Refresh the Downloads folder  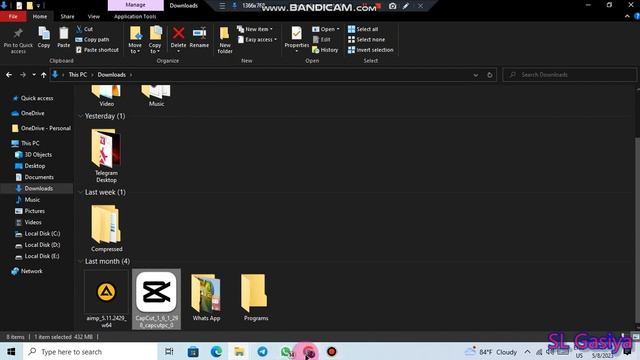[490, 75]
